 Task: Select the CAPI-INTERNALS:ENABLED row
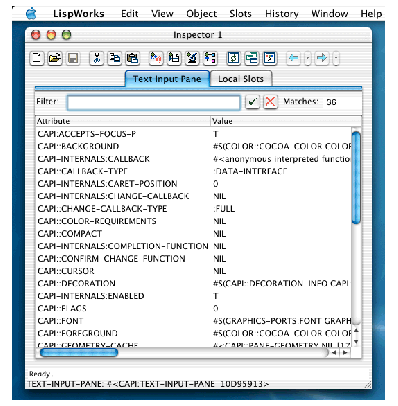(x=194, y=296)
